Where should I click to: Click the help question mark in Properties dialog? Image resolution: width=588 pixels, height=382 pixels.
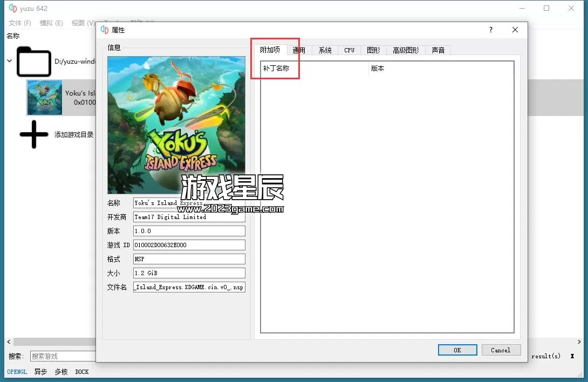point(490,30)
